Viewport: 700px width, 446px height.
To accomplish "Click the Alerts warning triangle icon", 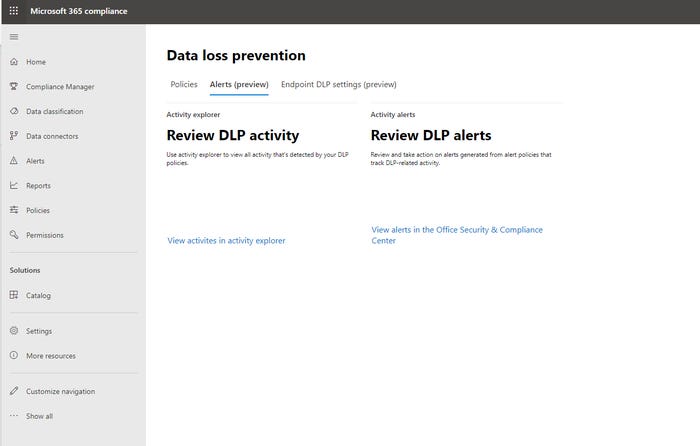I will 14,161.
